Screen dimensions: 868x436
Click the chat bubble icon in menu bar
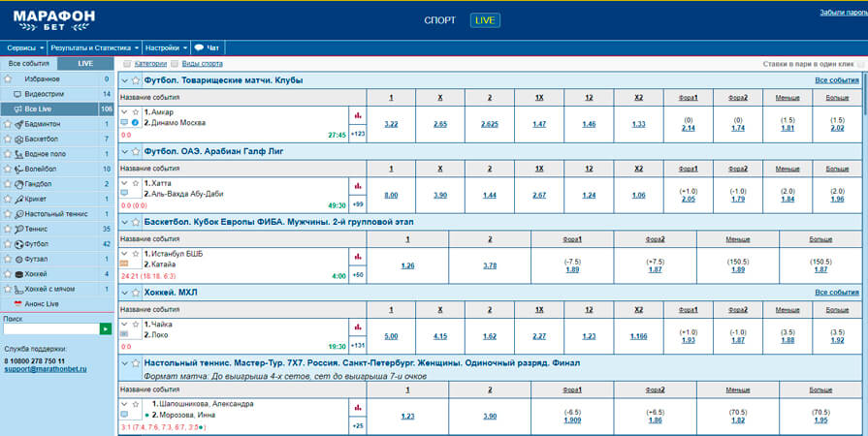click(x=199, y=47)
